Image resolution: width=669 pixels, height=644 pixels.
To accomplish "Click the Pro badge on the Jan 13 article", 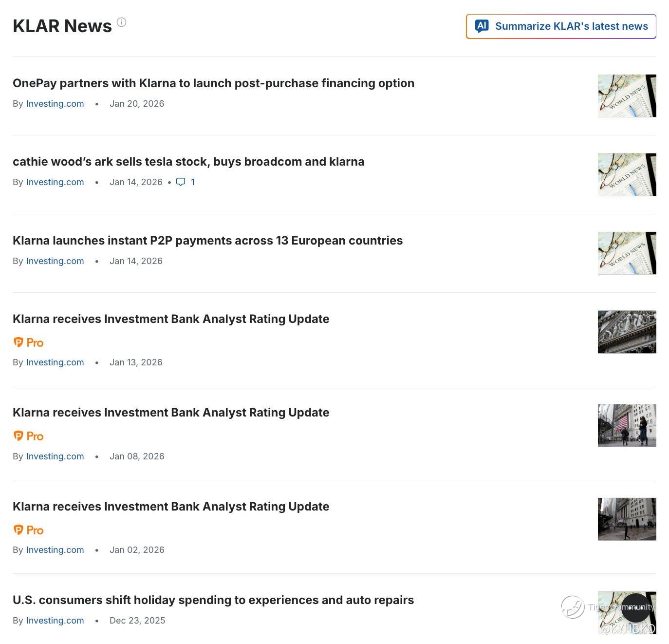I will coord(28,342).
